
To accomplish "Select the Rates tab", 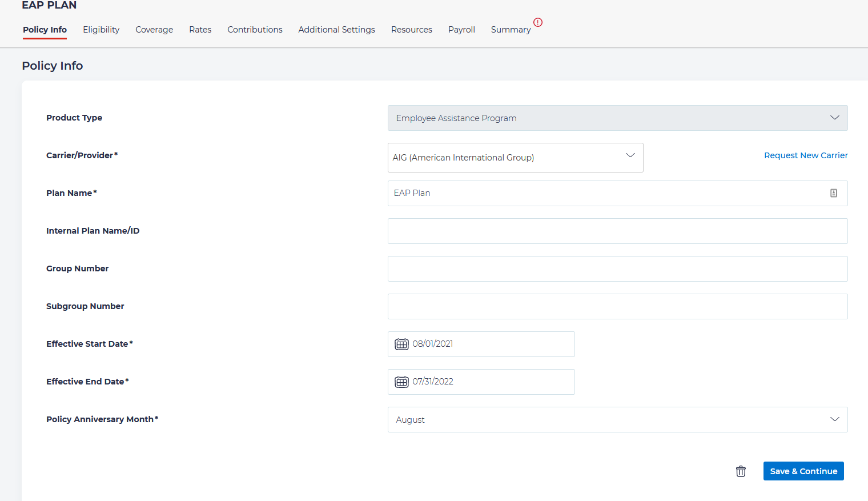I will pos(200,29).
